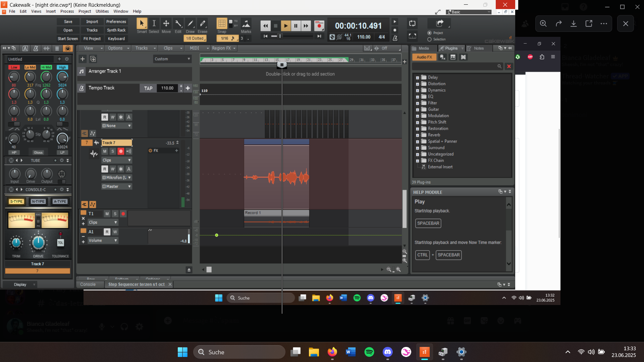644x362 pixels.
Task: Click the Rewind transport button
Action: pos(265,25)
